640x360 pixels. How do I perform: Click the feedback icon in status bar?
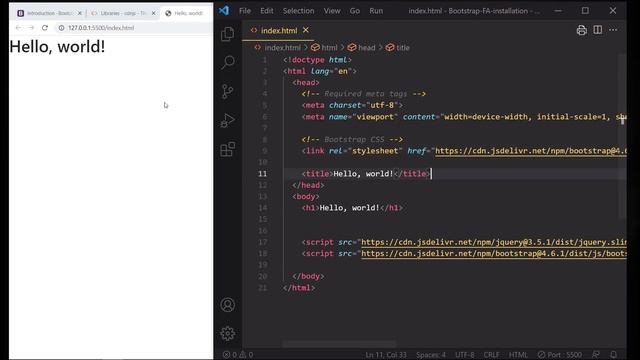point(596,355)
